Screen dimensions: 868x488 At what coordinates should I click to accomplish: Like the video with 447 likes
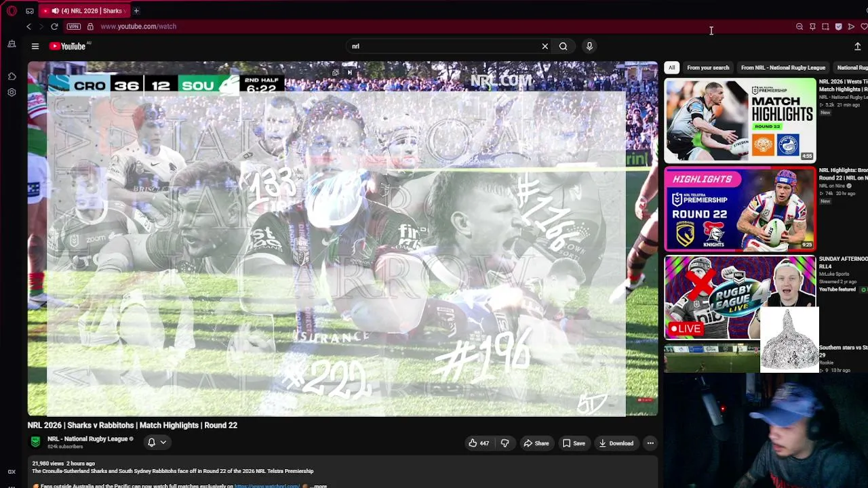point(479,443)
